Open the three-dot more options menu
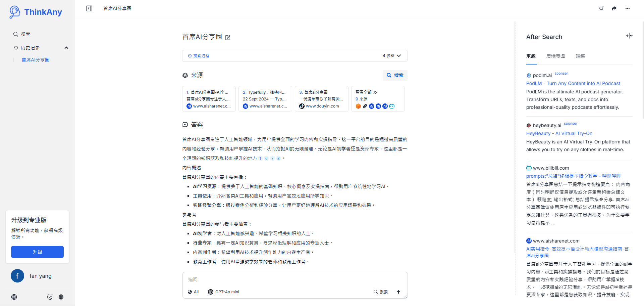This screenshot has height=306, width=644. [628, 8]
